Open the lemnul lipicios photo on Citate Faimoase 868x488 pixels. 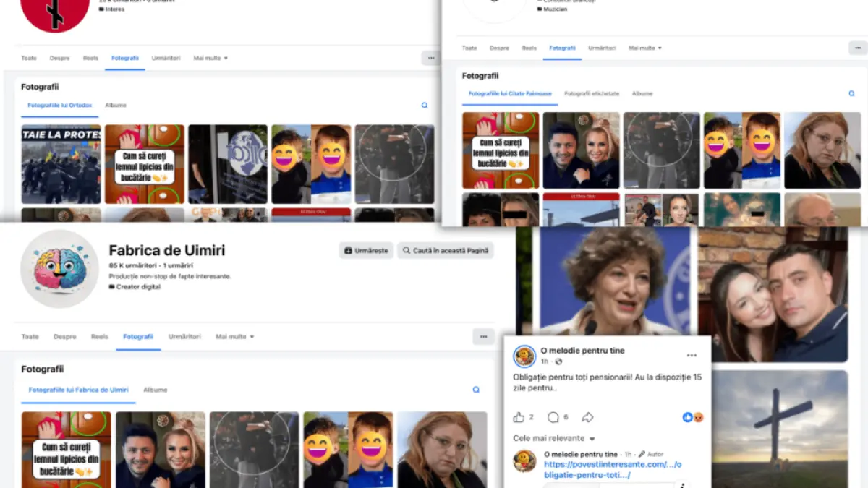coord(501,150)
